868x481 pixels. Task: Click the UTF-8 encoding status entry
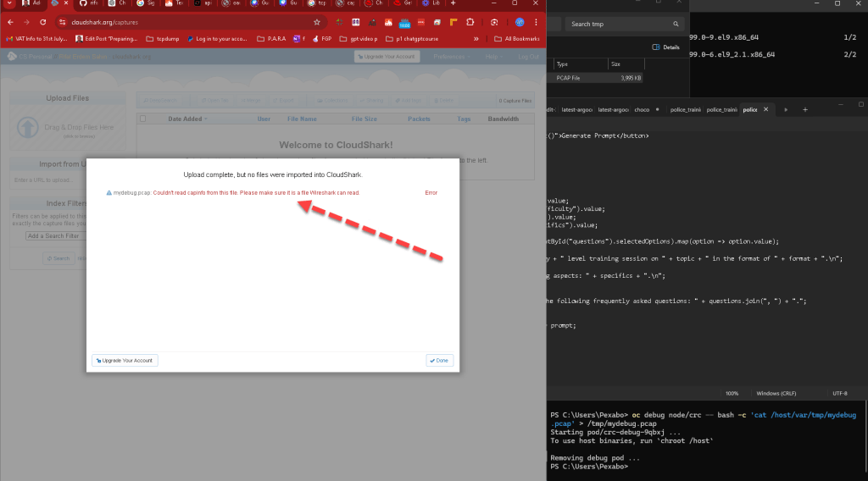point(840,394)
